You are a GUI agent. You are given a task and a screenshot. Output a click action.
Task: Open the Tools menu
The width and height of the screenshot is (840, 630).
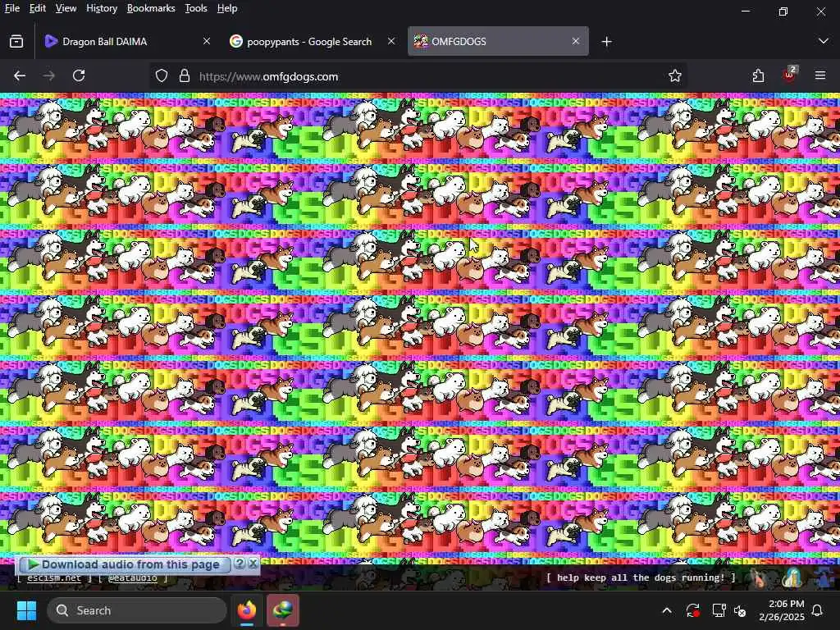coord(195,8)
